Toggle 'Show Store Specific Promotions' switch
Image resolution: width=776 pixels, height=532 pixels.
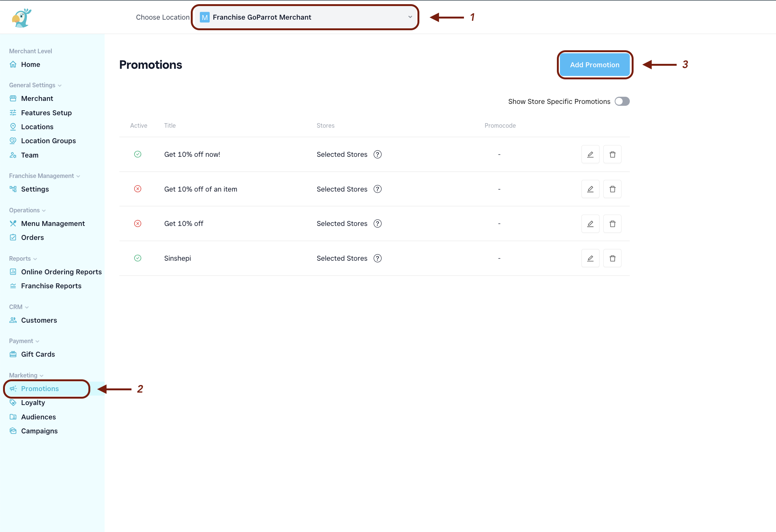(622, 101)
